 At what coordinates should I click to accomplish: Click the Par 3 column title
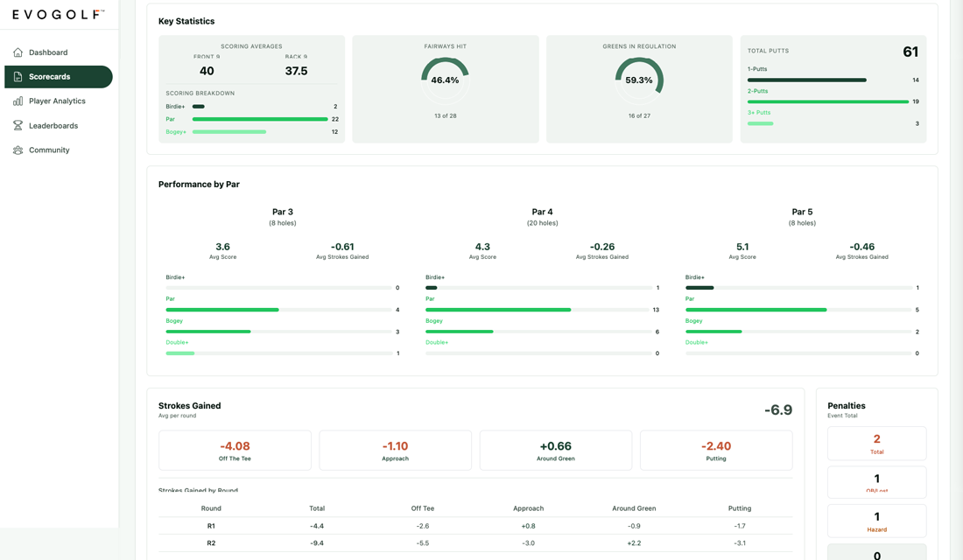pyautogui.click(x=283, y=212)
